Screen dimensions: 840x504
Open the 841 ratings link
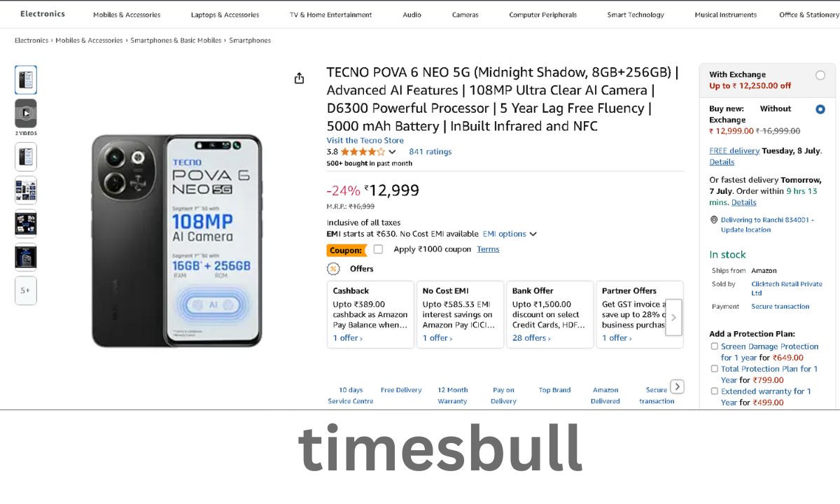[430, 152]
